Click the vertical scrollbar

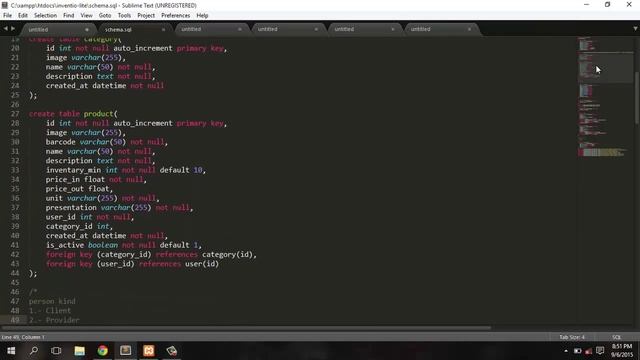click(x=636, y=98)
